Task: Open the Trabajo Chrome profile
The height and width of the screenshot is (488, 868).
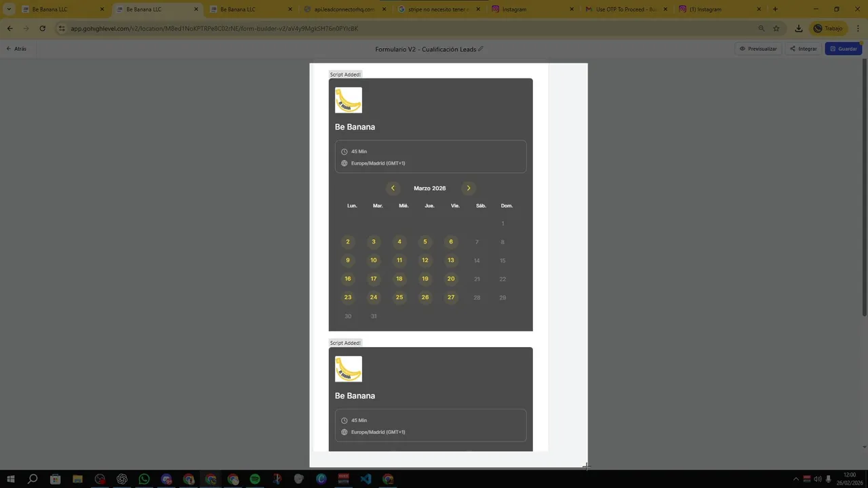Action: click(x=829, y=28)
